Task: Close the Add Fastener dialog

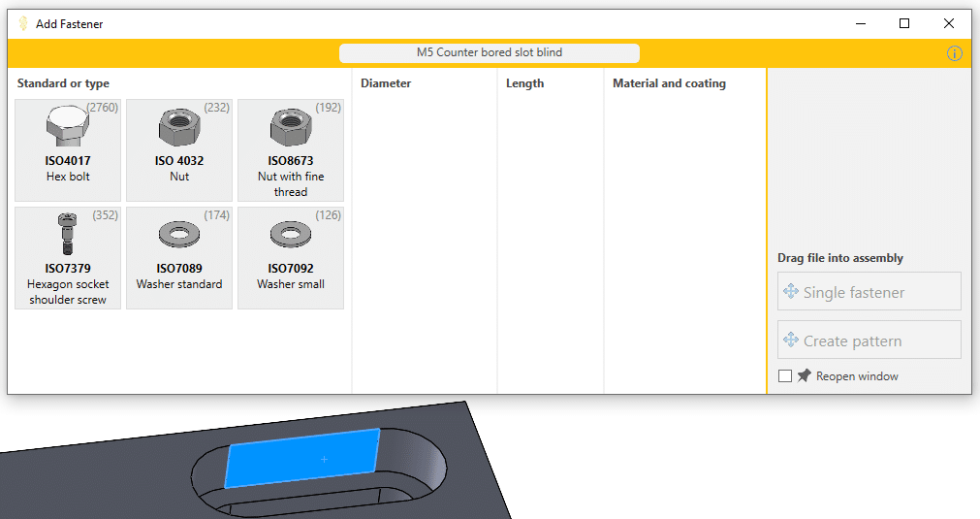Action: tap(949, 24)
